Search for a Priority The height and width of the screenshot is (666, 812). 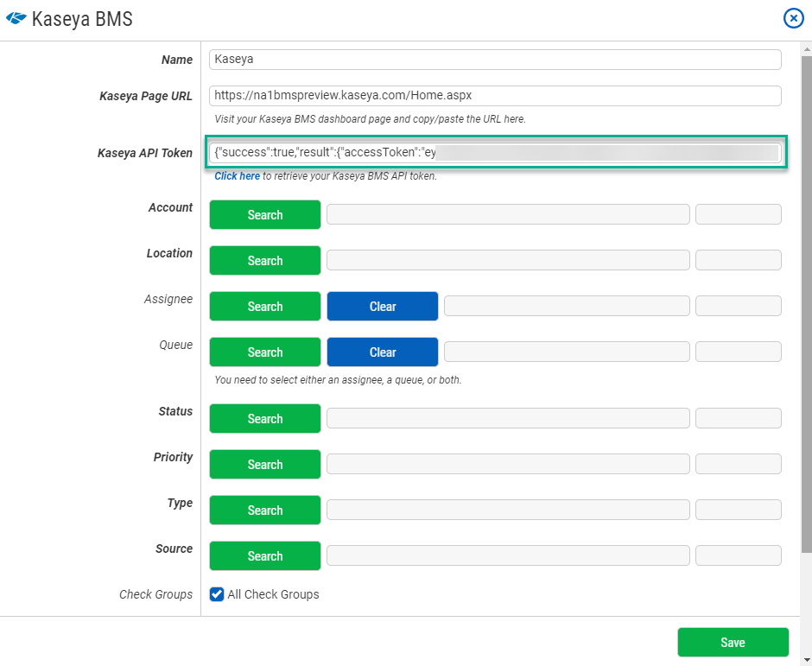tap(264, 464)
